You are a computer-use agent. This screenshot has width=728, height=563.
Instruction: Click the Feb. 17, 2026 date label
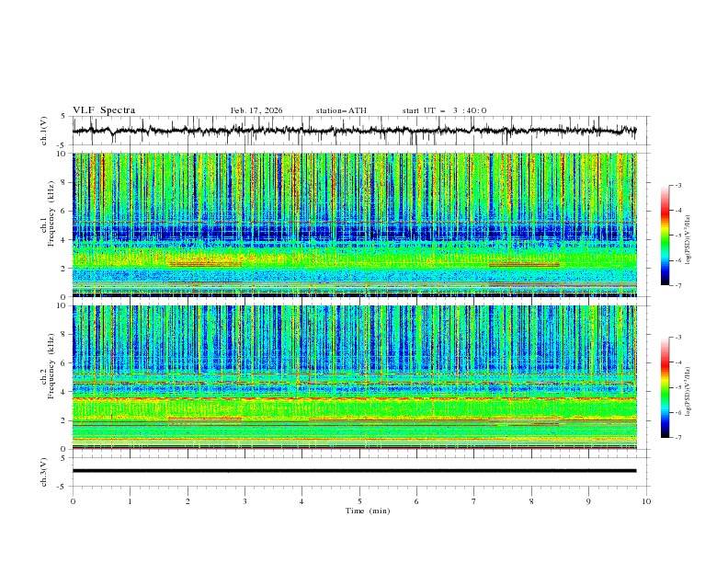[256, 110]
